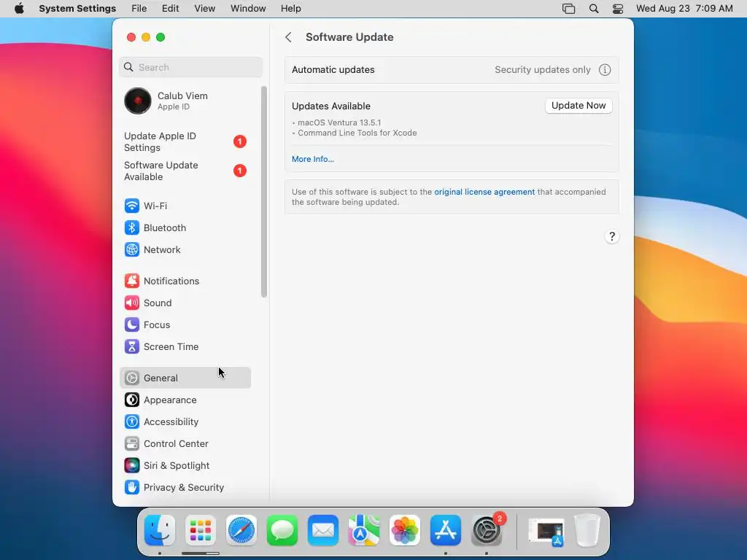Screen dimensions: 747x560
Task: Click macOS Ventura 13.5.1 update entry
Action: [x=339, y=122]
